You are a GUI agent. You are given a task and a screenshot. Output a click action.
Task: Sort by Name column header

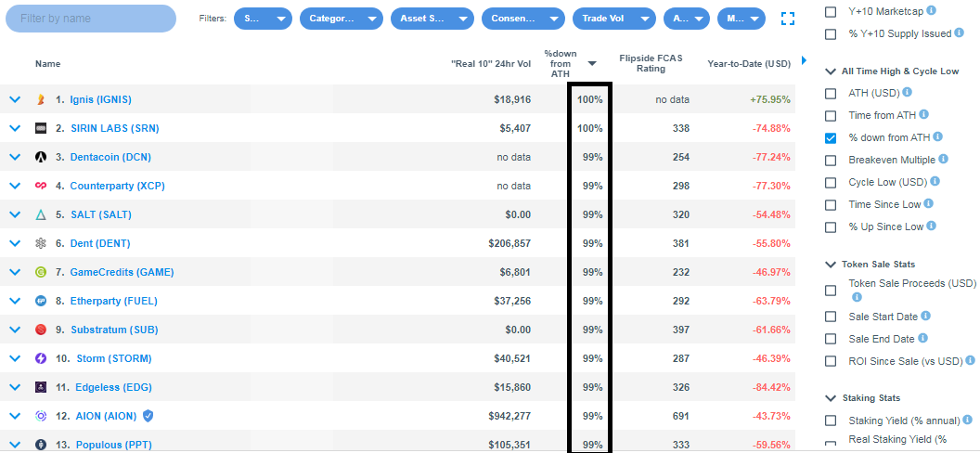47,64
